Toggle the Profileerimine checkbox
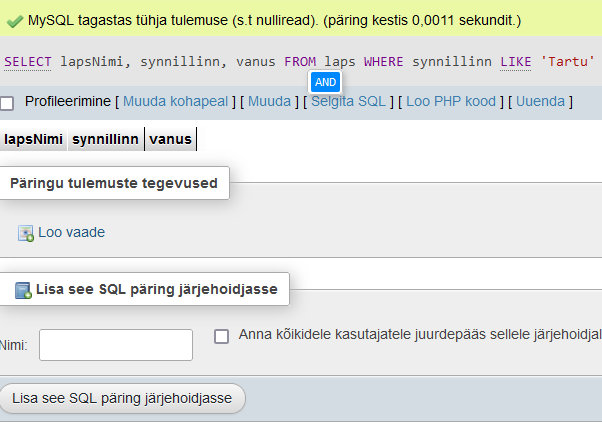This screenshot has height=429, width=602. tap(7, 103)
